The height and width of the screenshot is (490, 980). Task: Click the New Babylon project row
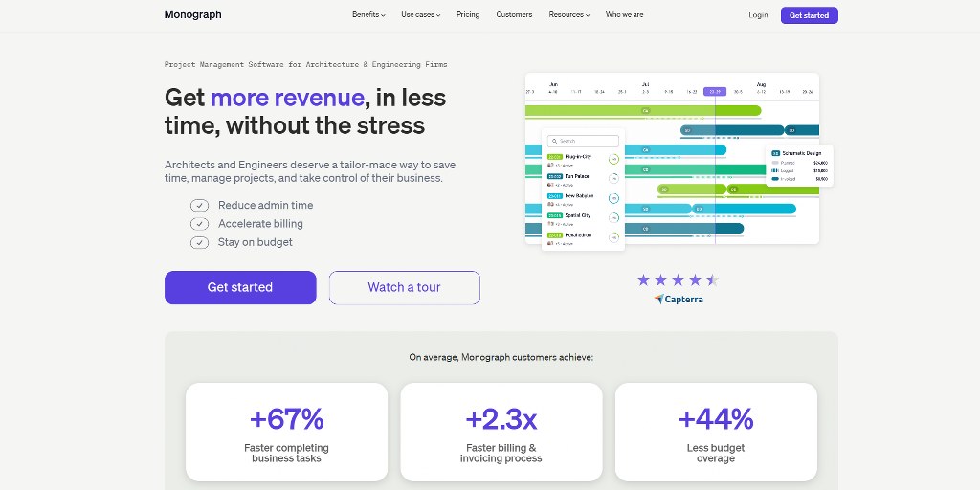point(583,199)
